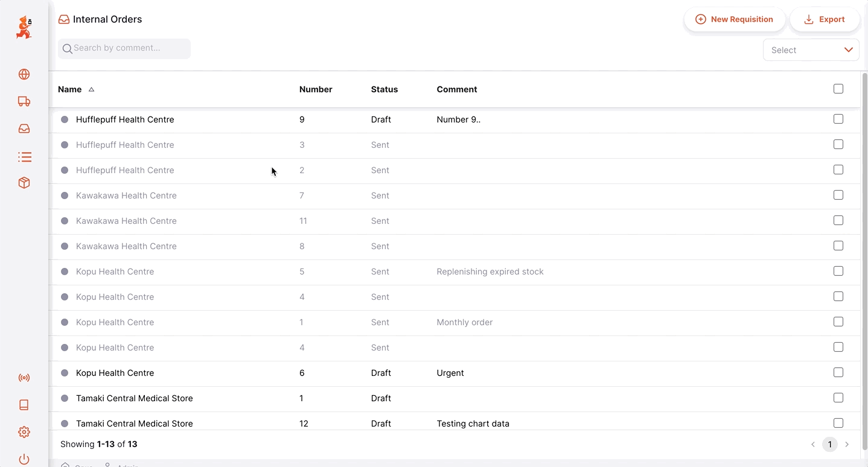
Task: Click the grey status dot on Kopu order 6
Action: point(65,373)
